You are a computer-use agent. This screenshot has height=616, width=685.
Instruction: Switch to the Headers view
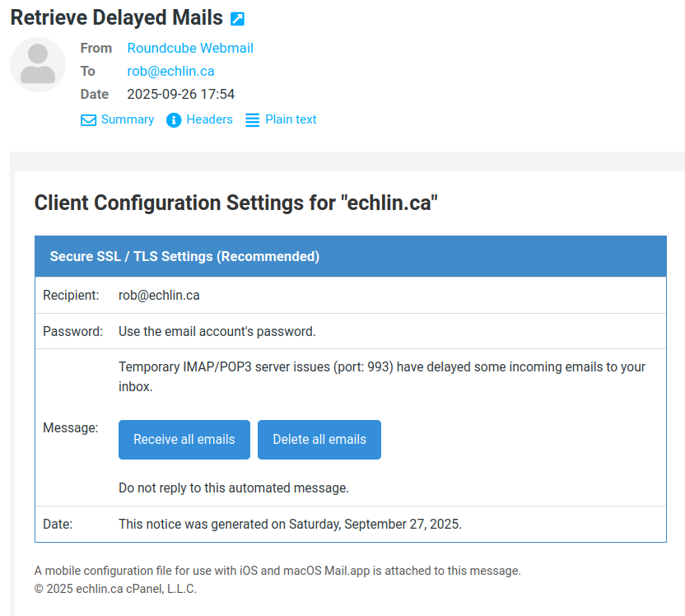coord(209,119)
